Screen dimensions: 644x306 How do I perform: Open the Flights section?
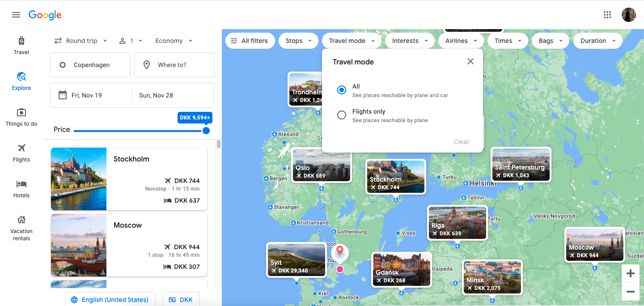click(x=21, y=153)
